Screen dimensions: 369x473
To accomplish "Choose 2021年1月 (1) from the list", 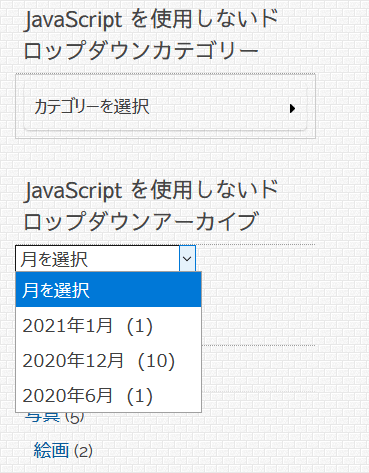I will click(x=108, y=325).
